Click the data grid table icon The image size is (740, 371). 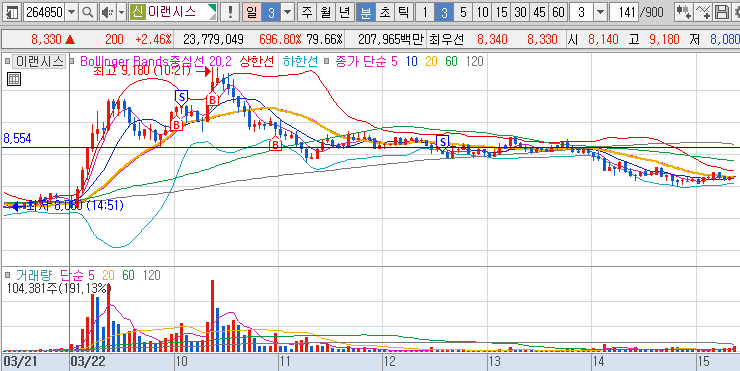[14, 79]
